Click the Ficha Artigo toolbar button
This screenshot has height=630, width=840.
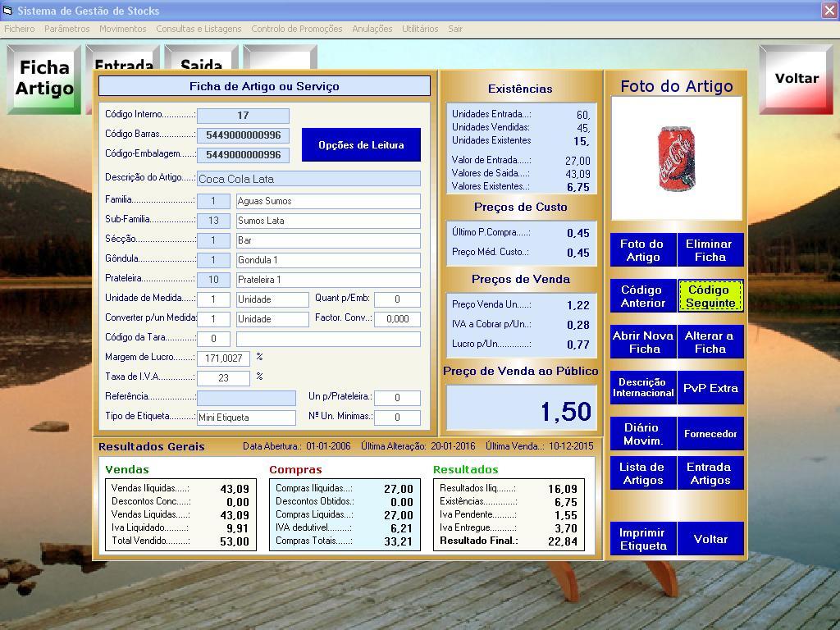[x=44, y=79]
